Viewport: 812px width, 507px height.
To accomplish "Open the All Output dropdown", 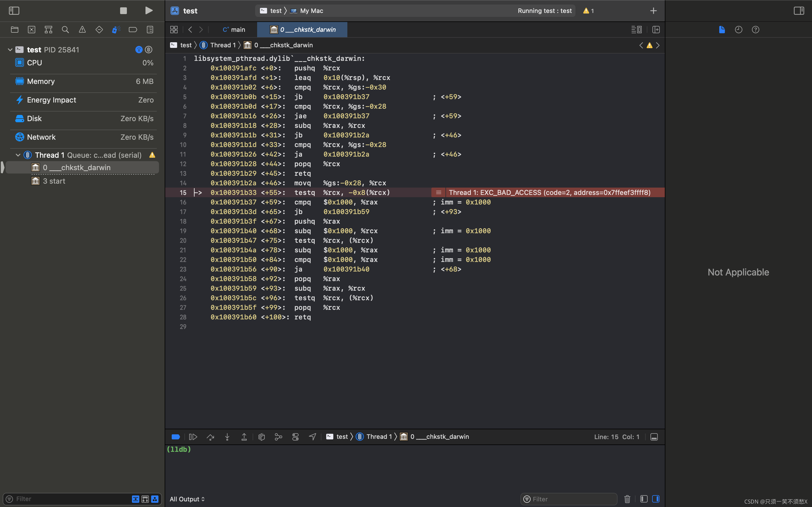I will (187, 499).
